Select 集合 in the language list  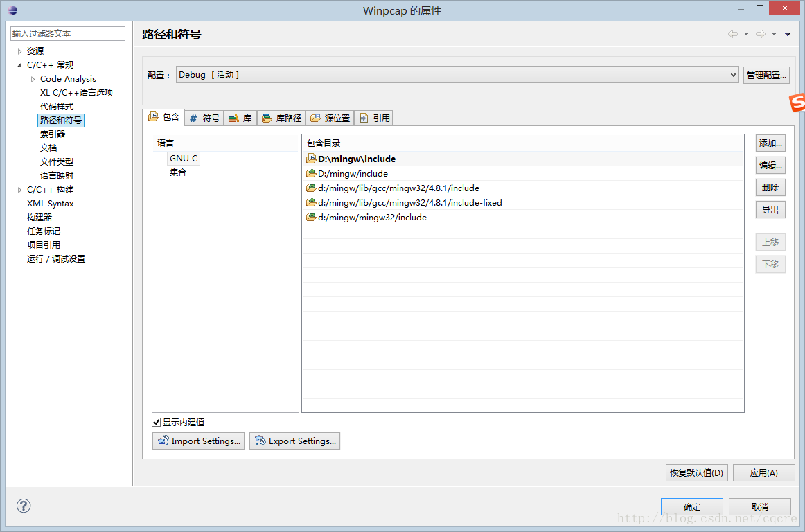pos(177,172)
